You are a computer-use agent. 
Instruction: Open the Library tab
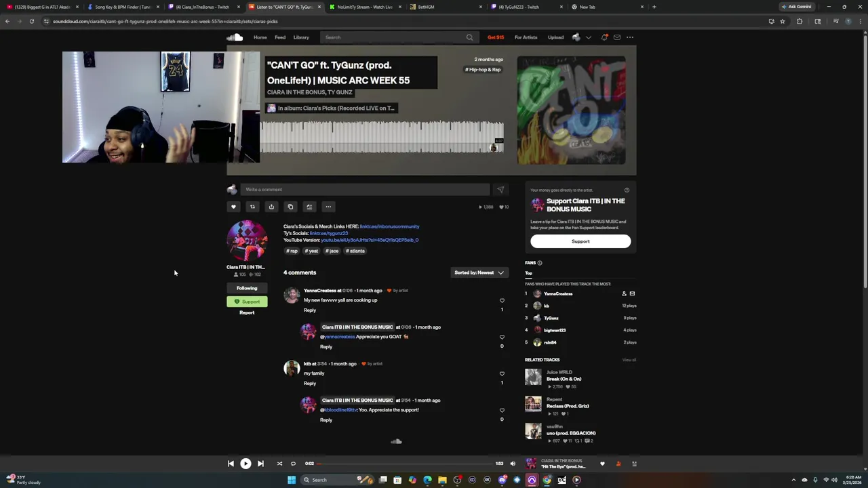coord(301,37)
